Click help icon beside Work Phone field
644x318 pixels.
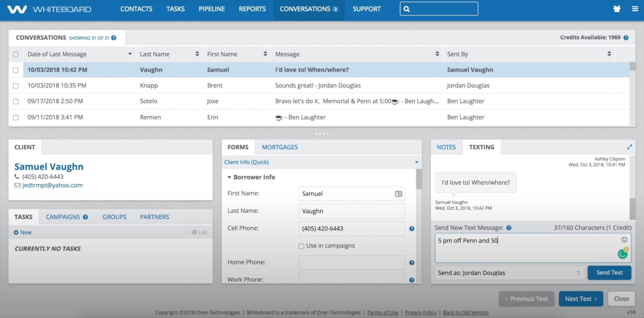point(412,280)
